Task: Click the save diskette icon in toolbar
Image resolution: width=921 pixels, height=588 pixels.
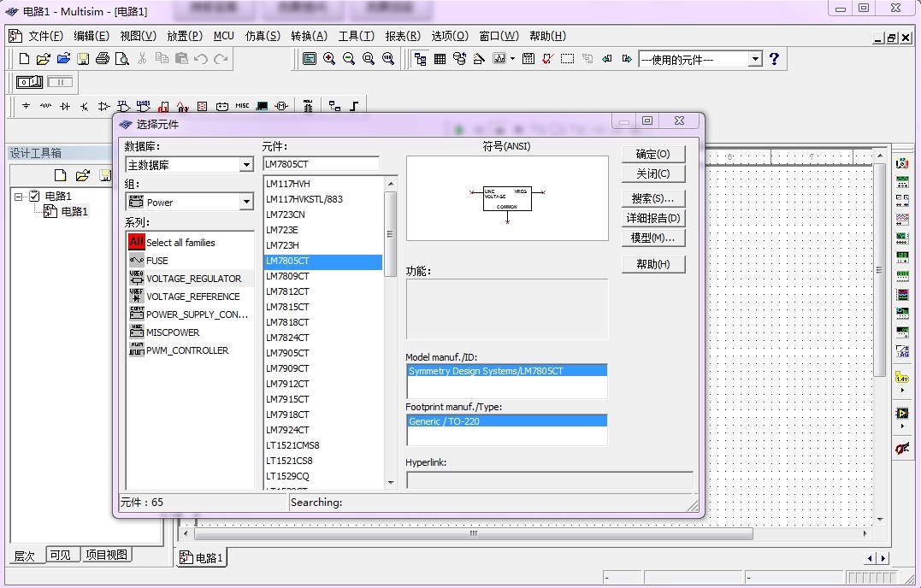Action: (83, 59)
